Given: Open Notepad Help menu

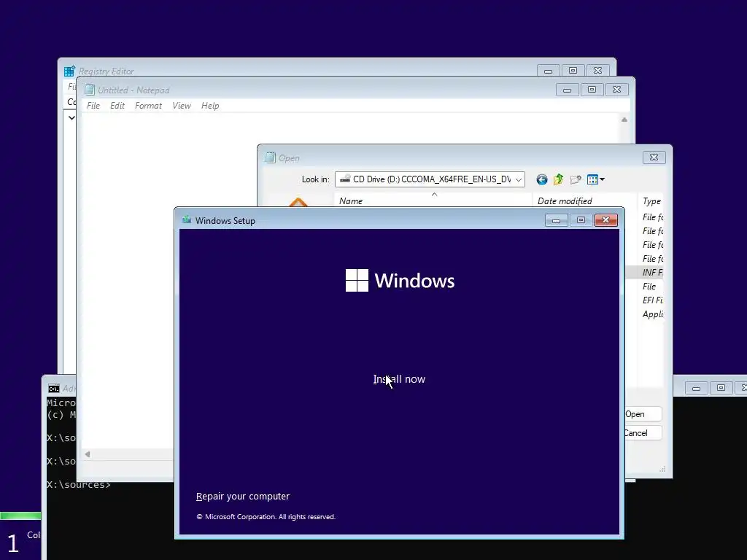Looking at the screenshot, I should click(x=210, y=106).
